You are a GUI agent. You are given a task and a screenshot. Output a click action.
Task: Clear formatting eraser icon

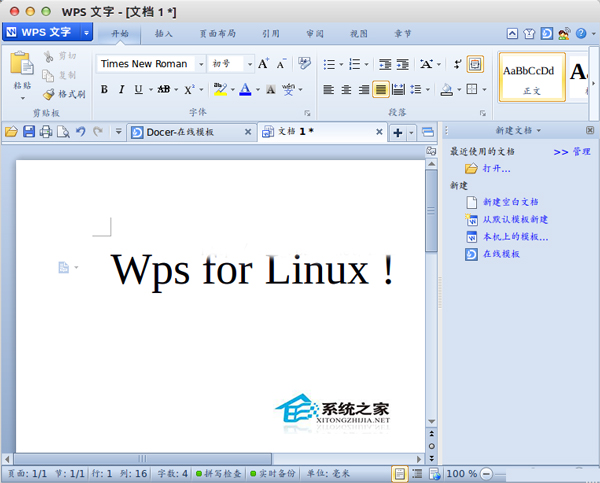tap(304, 63)
